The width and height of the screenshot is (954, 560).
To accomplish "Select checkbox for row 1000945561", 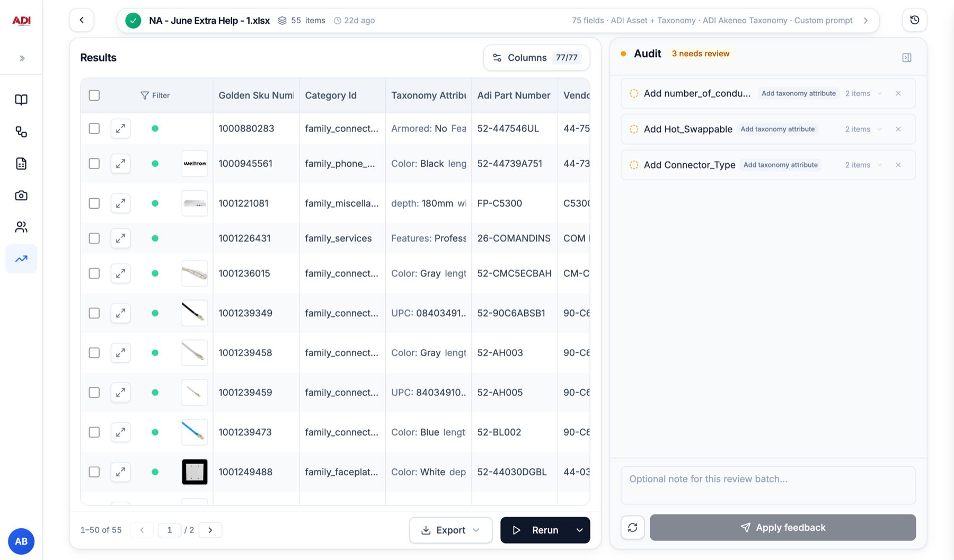I will 94,164.
